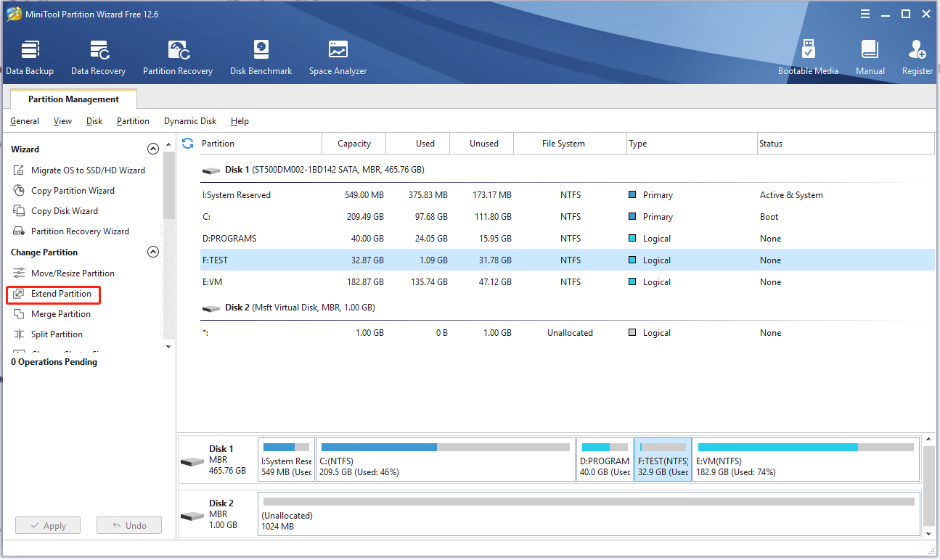
Task: Open the Disk menu
Action: coord(94,121)
